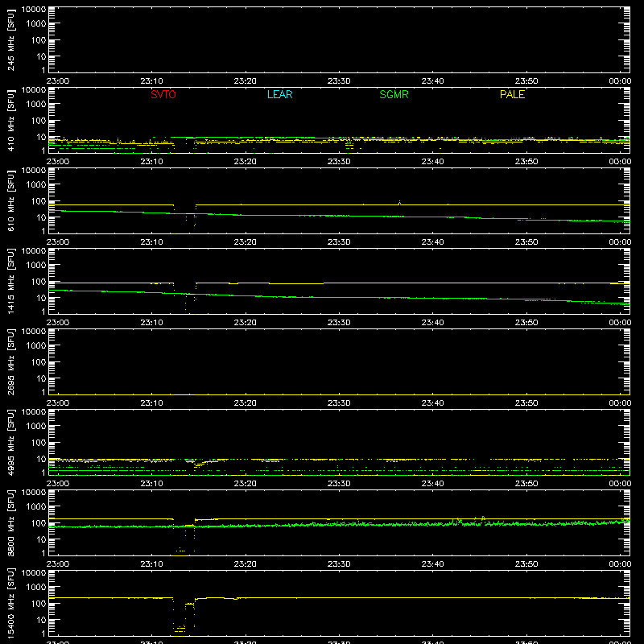This screenshot has width=644, height=644.
Task: Click the 1000 value on 410 MHz axis
Action: point(36,105)
